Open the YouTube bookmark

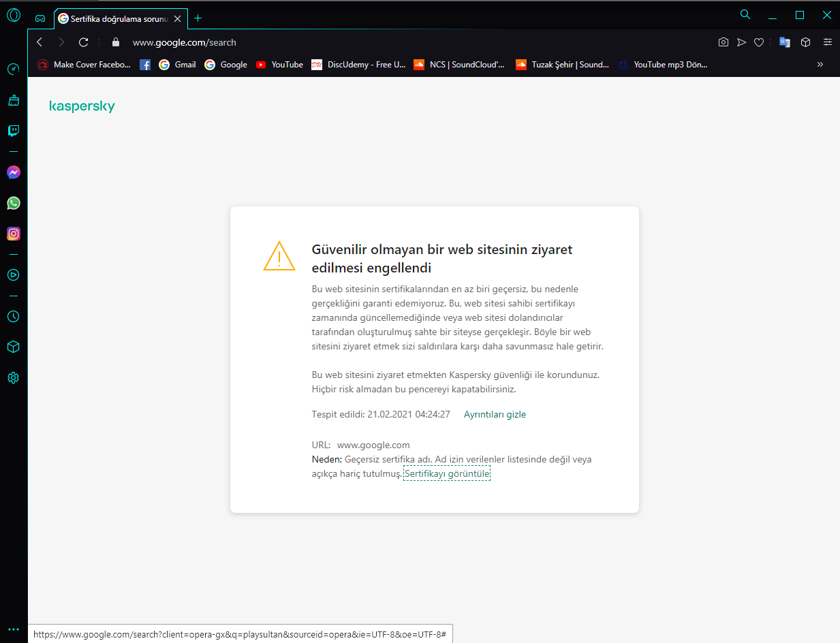(279, 65)
